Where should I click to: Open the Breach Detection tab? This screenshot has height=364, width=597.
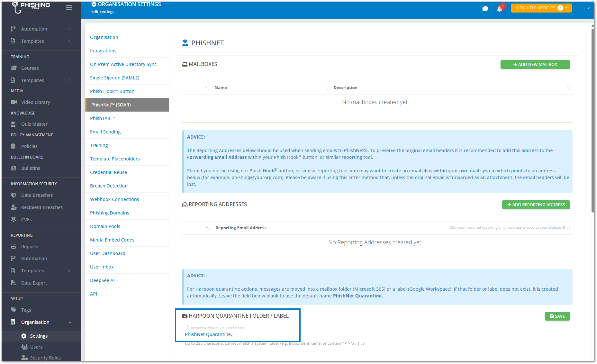(x=127, y=186)
